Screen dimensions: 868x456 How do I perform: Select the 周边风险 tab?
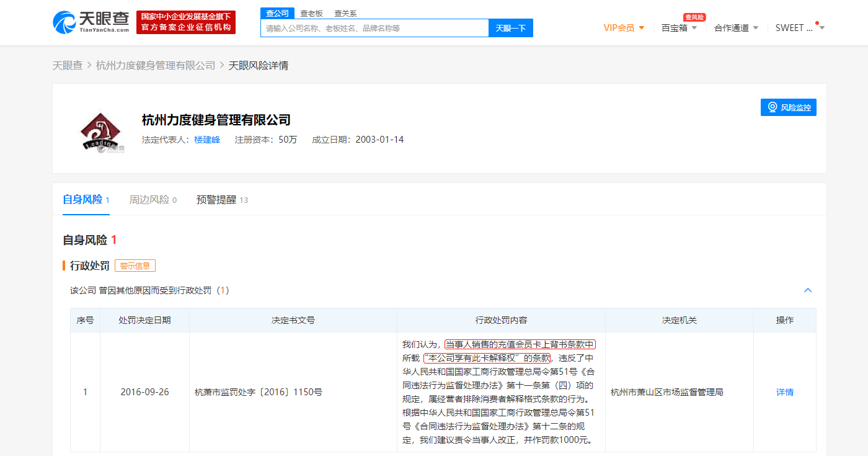click(x=153, y=200)
